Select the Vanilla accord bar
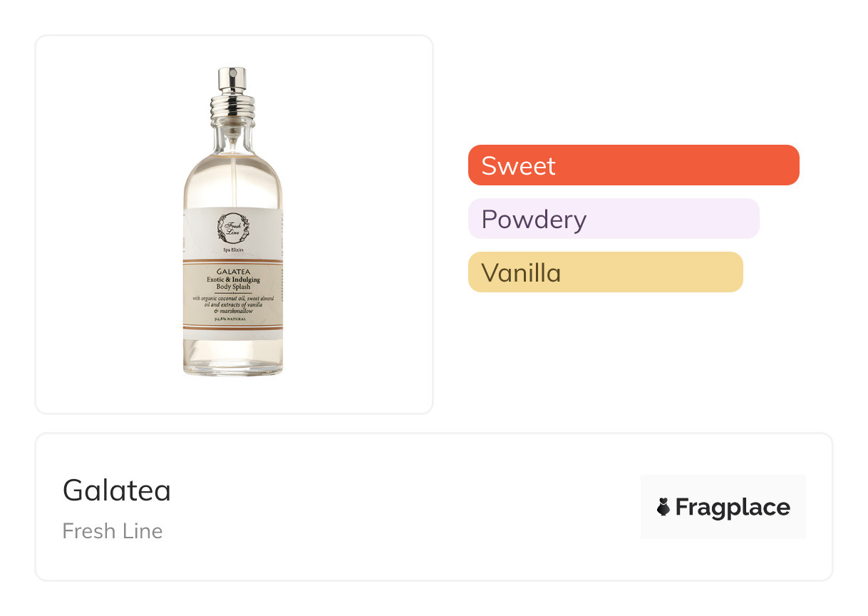 click(x=605, y=272)
